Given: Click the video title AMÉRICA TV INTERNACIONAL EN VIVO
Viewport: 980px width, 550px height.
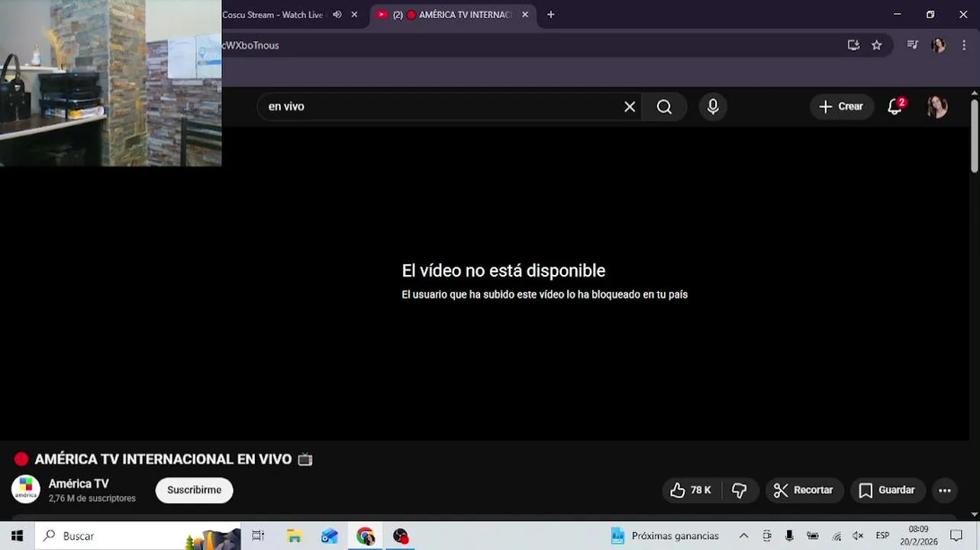Looking at the screenshot, I should pos(163,459).
